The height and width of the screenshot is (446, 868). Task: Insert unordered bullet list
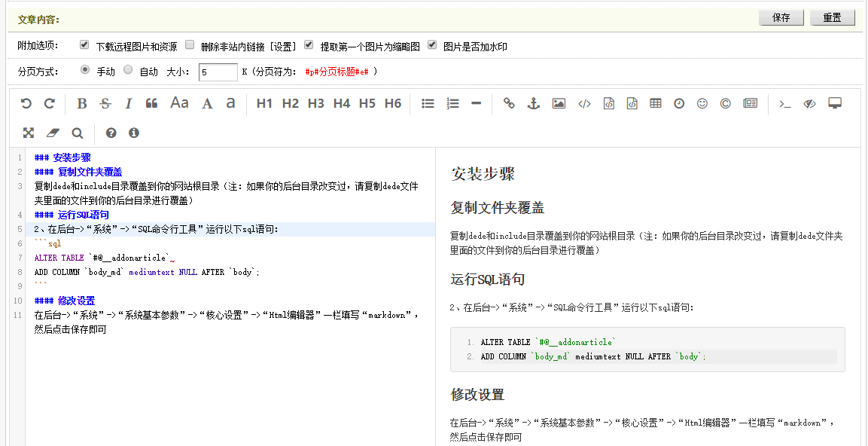tap(428, 103)
